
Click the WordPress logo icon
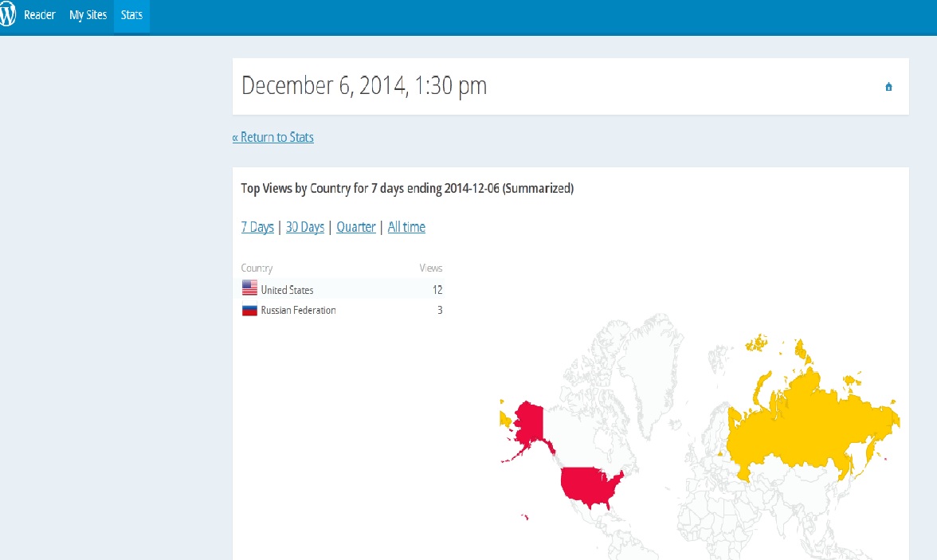(7, 15)
